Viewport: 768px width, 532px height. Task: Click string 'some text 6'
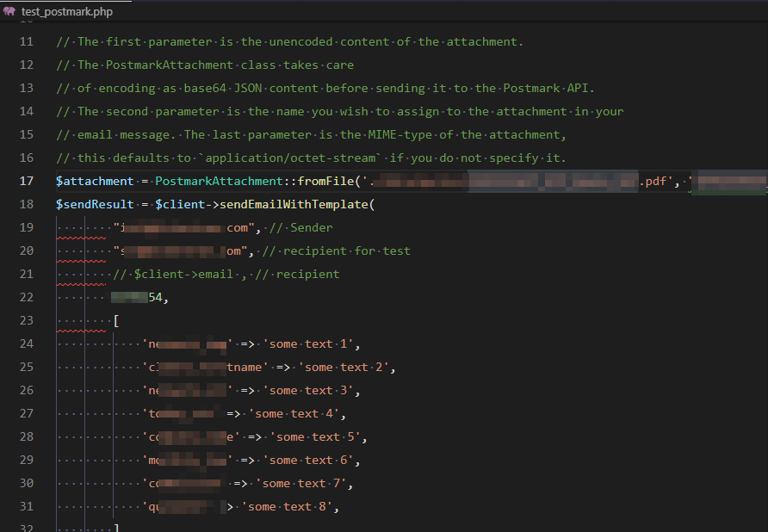tap(308, 460)
